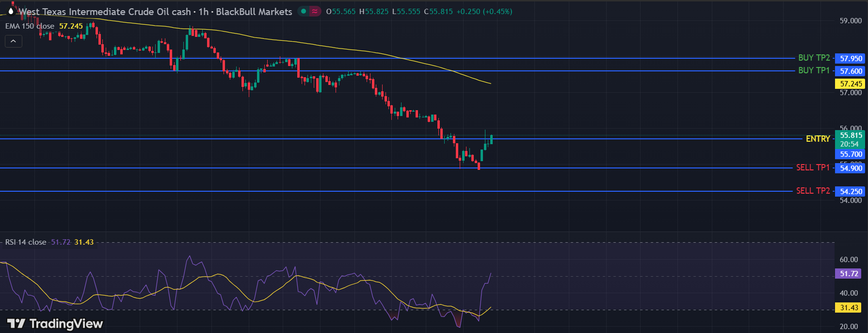Click the green 55.815 current price tag
The width and height of the screenshot is (868, 333).
pos(851,135)
